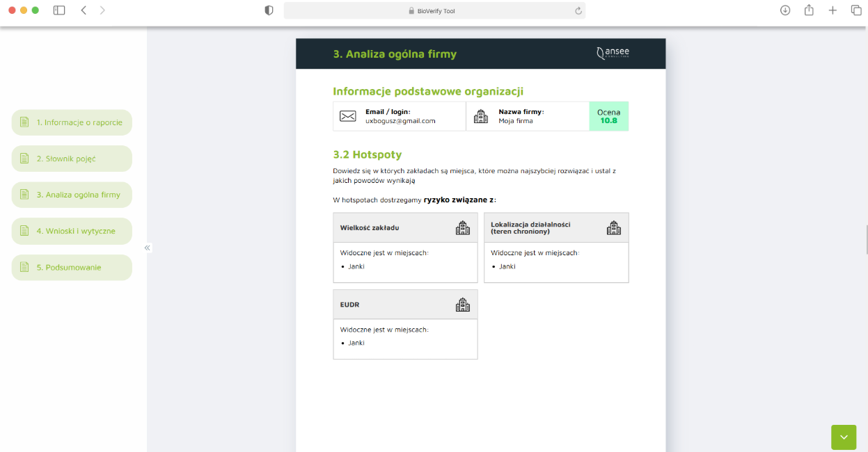
Task: Collapse the sidebar with double chevron
Action: pos(148,248)
